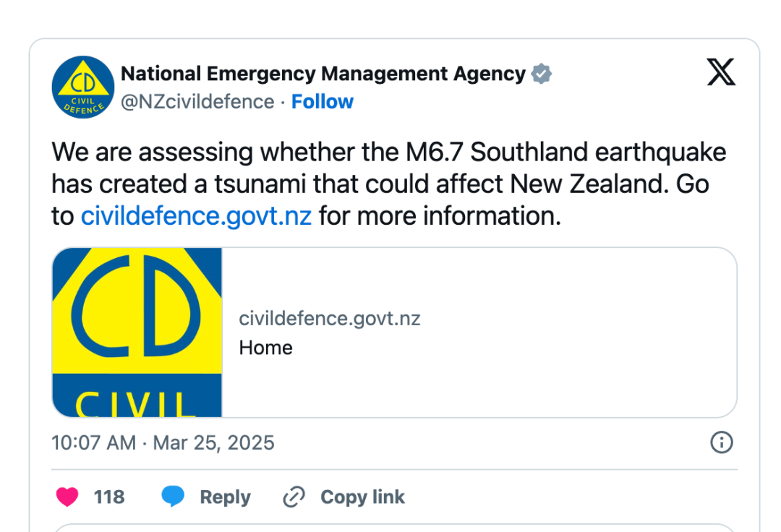Click the partially visible box below actions
This screenshot has width=781, height=532.
[x=395, y=528]
